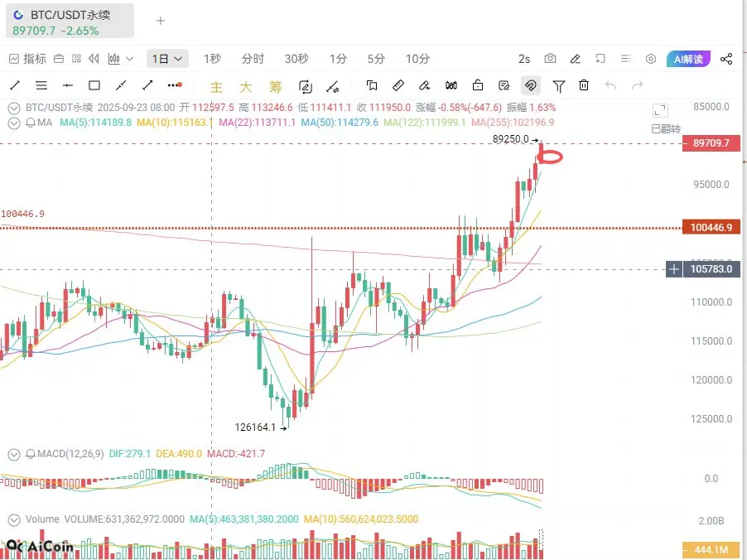
Task: Open the 1日 timeframe dropdown
Action: tap(167, 59)
